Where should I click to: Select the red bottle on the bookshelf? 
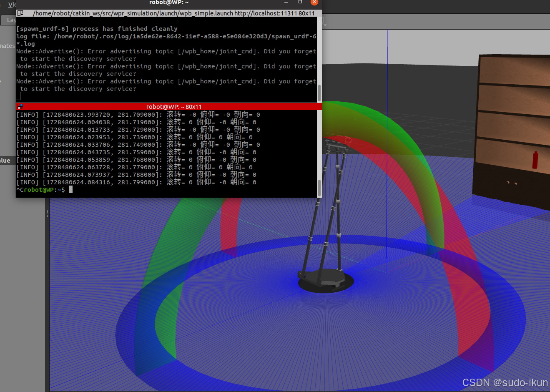(535, 160)
